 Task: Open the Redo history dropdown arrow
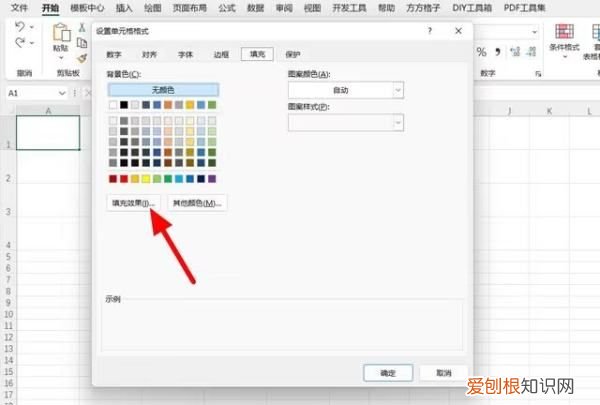coord(32,43)
